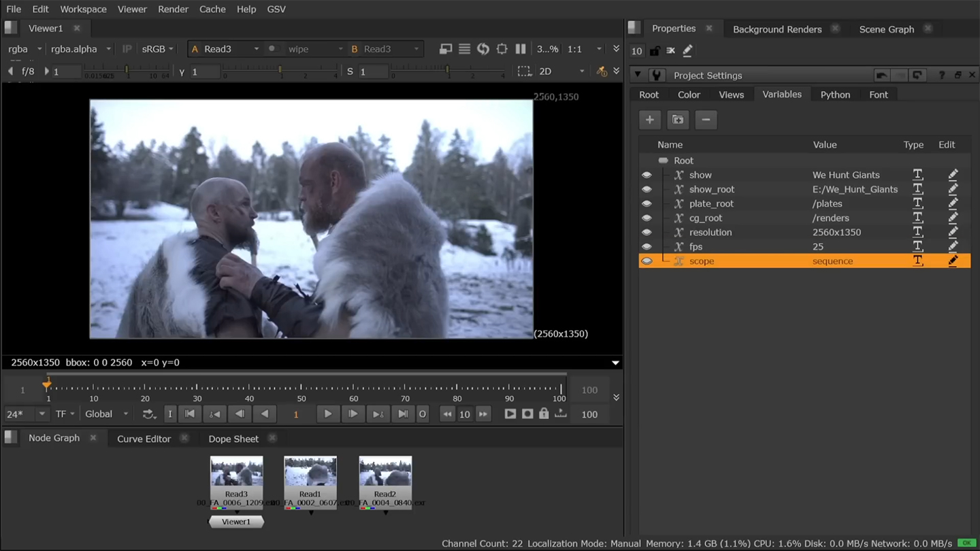Open the Global frame range dropdown
The image size is (980, 551).
pyautogui.click(x=105, y=414)
